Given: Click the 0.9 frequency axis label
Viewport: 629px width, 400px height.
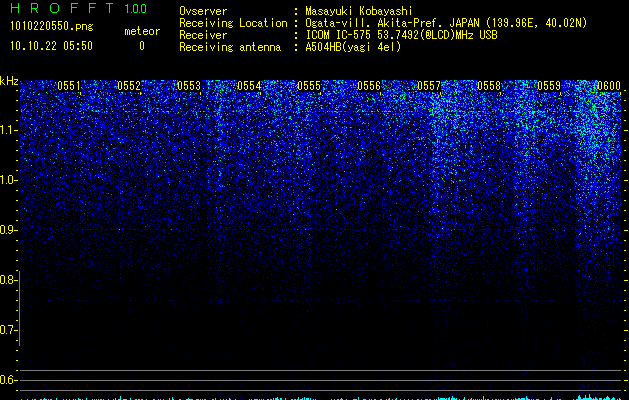Looking at the screenshot, I should 9,230.
